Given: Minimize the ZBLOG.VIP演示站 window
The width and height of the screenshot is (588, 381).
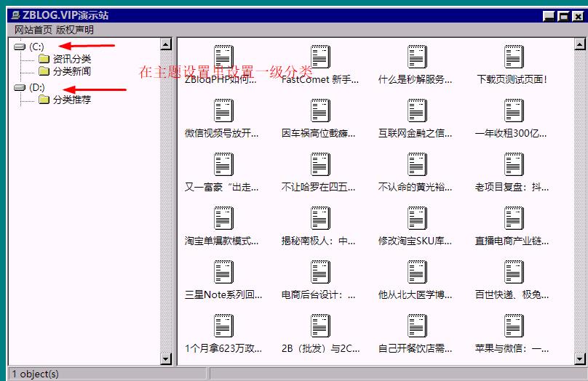Looking at the screenshot, I should tap(549, 16).
